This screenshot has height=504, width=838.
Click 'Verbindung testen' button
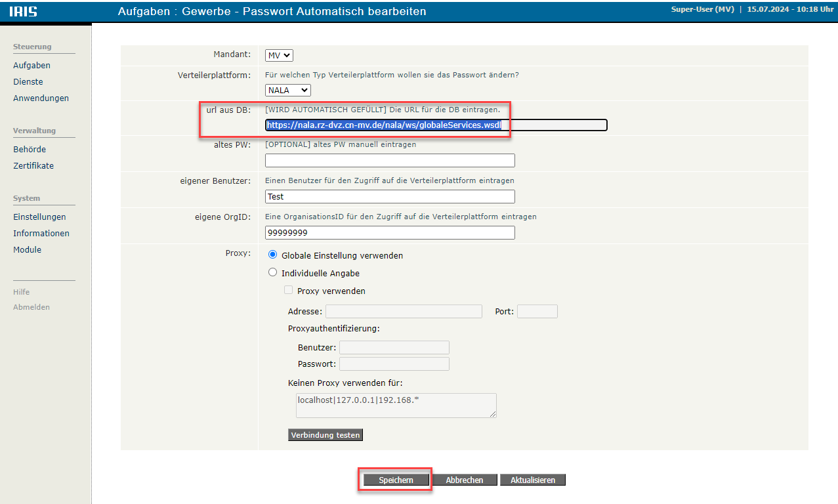[325, 435]
